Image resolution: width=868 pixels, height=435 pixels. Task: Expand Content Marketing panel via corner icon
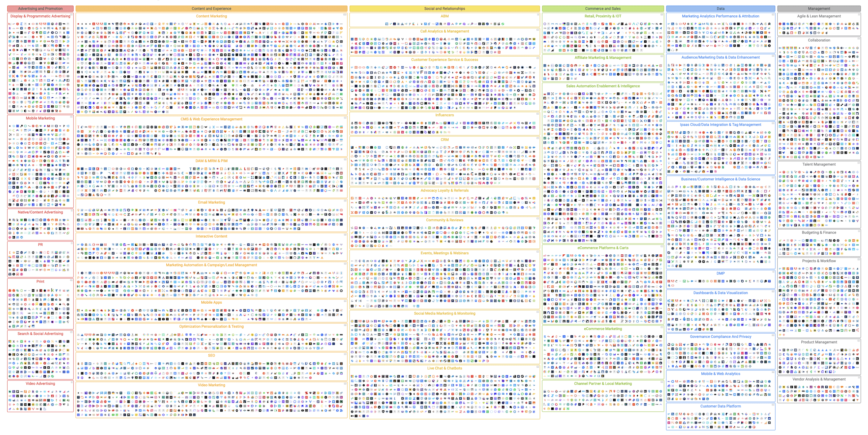pos(345,15)
